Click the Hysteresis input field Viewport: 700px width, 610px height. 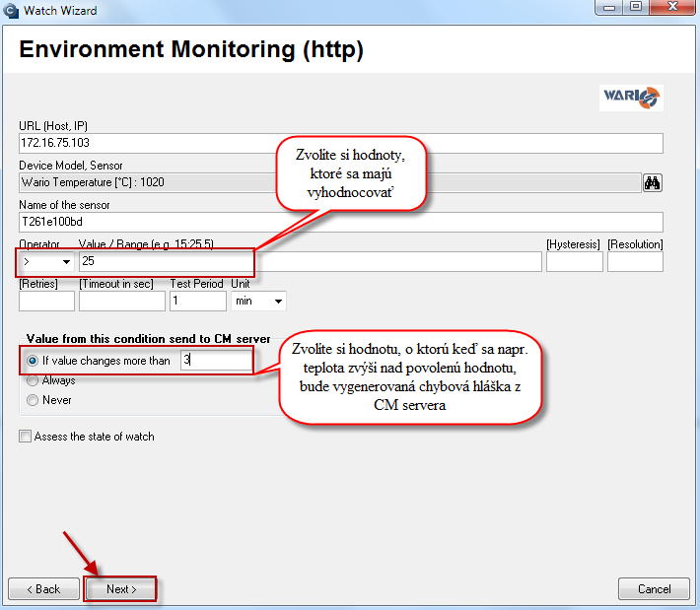[x=575, y=262]
